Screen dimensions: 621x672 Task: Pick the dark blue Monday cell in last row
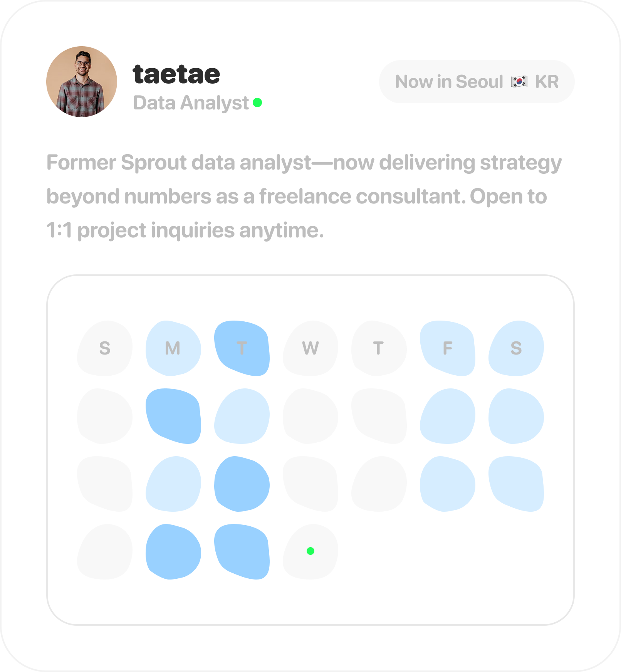click(173, 551)
